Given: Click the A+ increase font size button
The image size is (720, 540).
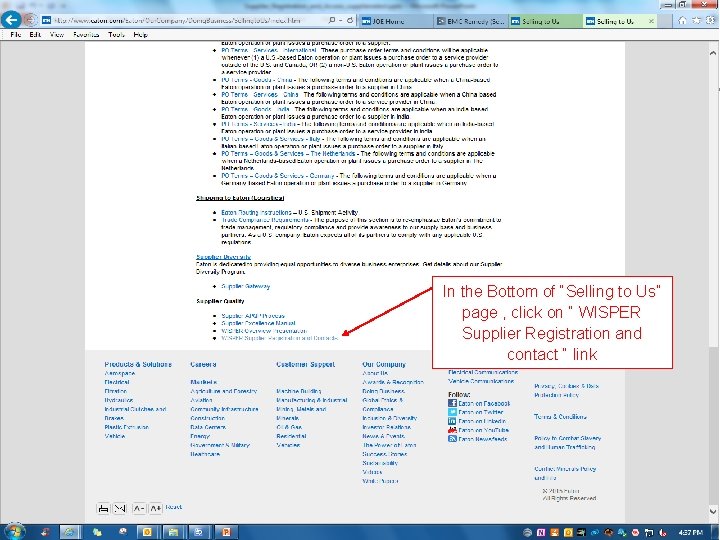Looking at the screenshot, I should (x=156, y=508).
